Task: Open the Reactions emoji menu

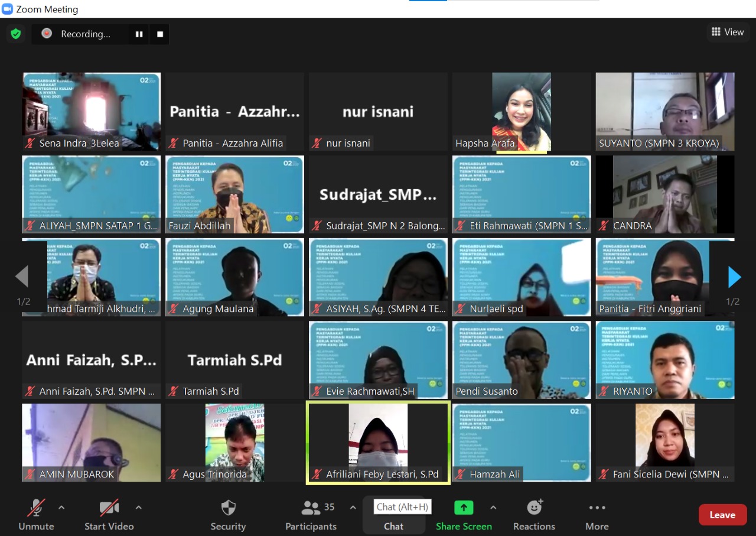Action: pyautogui.click(x=534, y=515)
